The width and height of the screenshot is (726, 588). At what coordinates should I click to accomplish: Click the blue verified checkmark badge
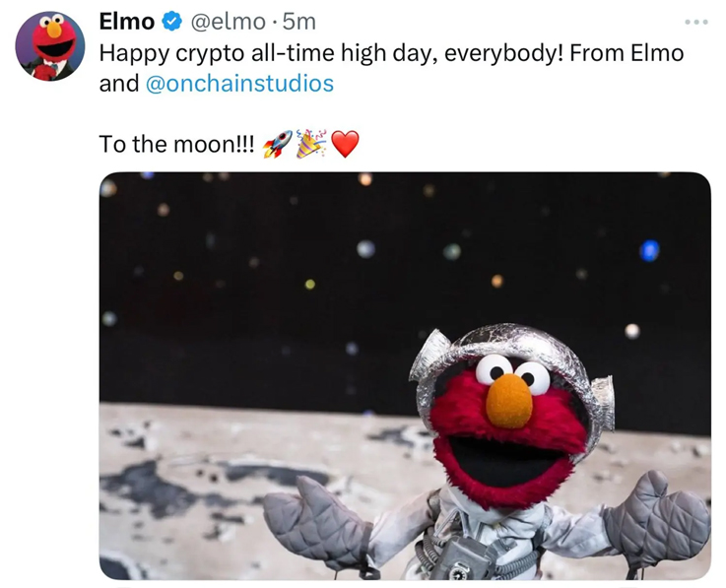pos(172,21)
